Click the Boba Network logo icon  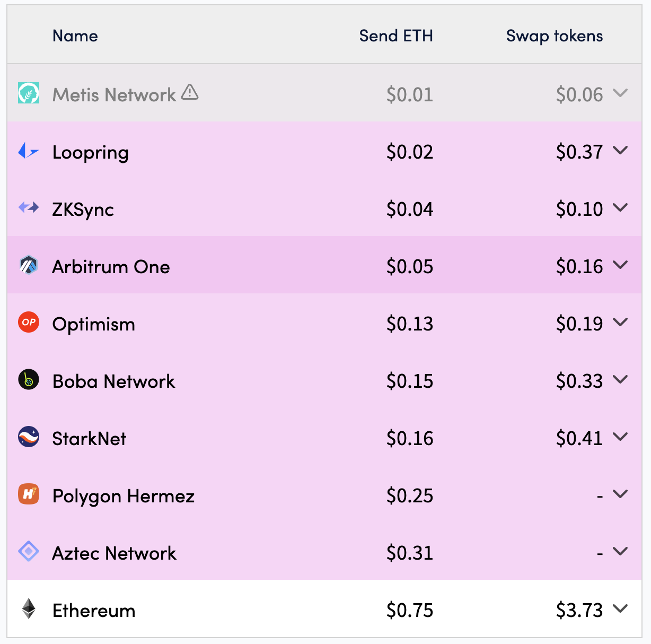pos(29,379)
